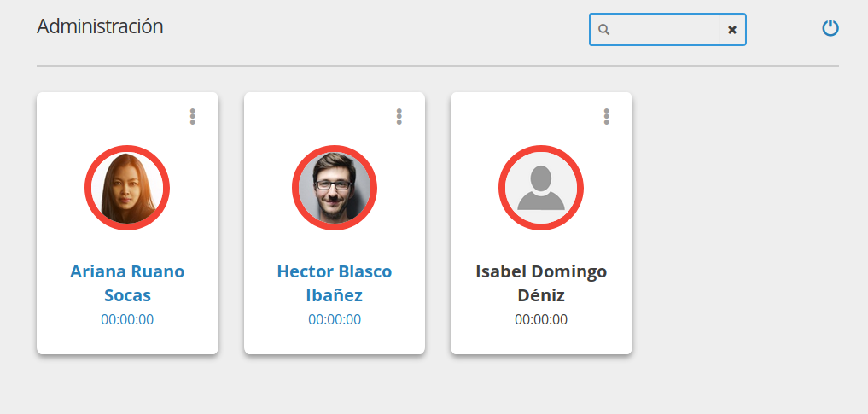Image resolution: width=868 pixels, height=414 pixels.
Task: Expand Isabel Domingo Déniz's three-dot menu
Action: tap(607, 117)
